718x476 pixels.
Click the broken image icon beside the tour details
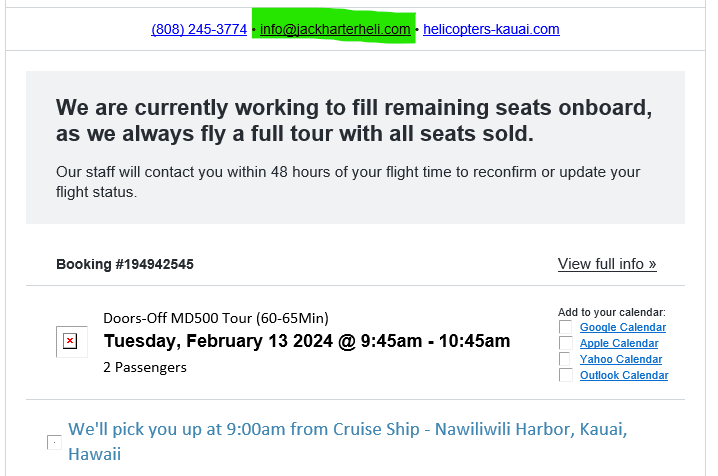(x=71, y=341)
